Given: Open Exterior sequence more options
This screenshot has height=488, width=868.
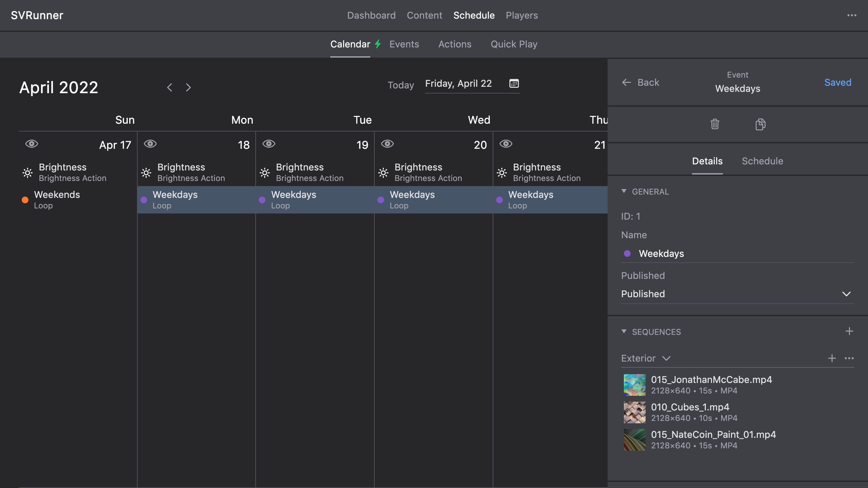Looking at the screenshot, I should pos(849,358).
